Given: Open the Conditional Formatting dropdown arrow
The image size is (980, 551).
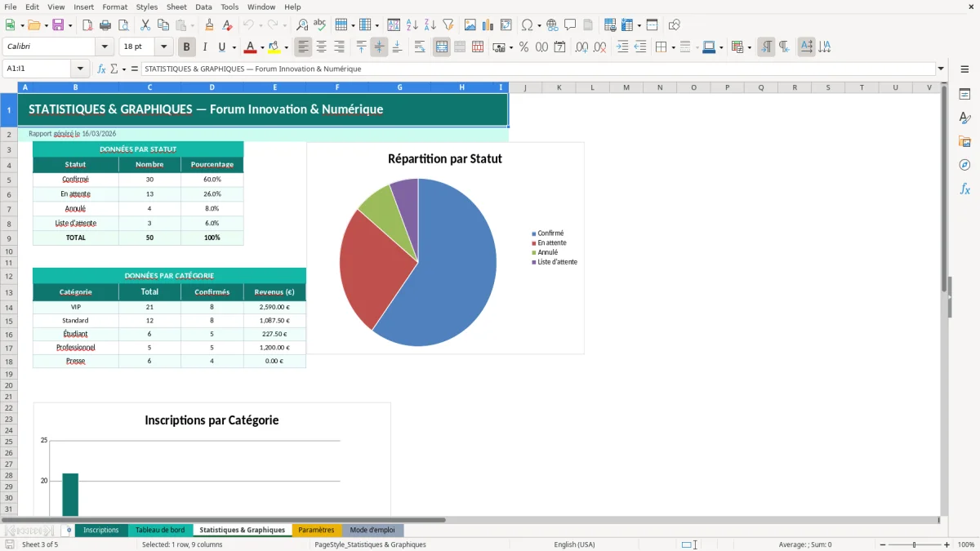Looking at the screenshot, I should pos(749,47).
